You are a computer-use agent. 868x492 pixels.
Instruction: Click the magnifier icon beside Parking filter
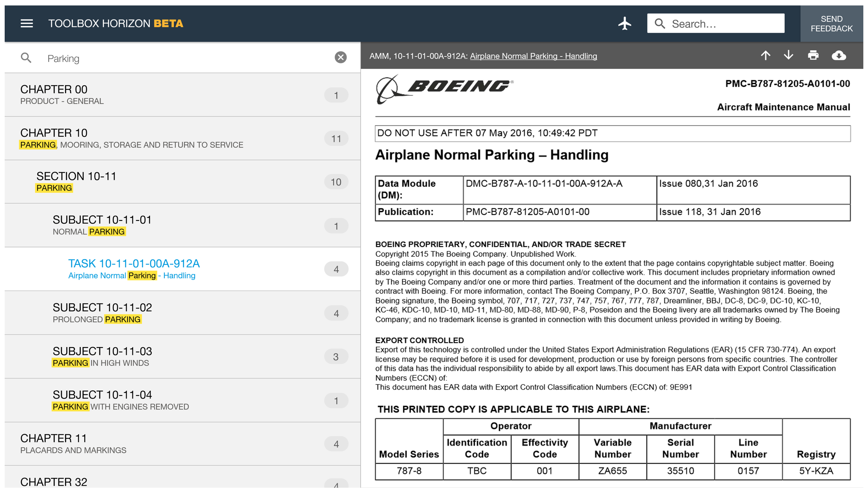coord(26,58)
